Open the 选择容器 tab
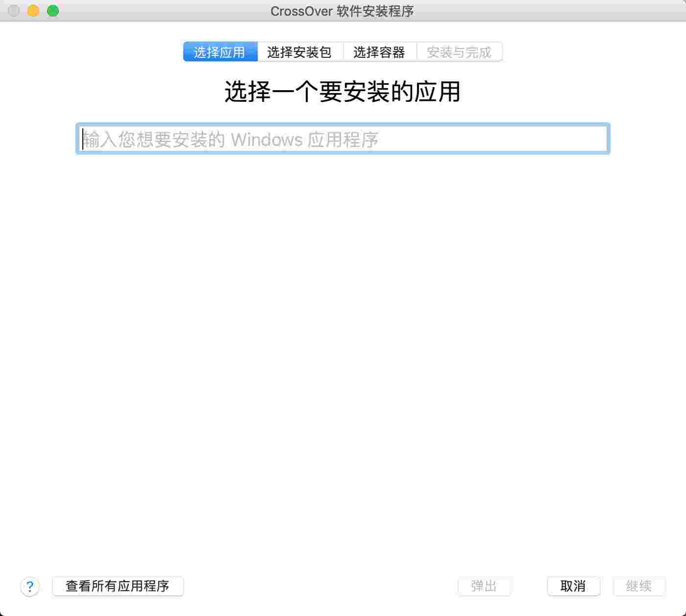This screenshot has width=686, height=616. pos(380,52)
